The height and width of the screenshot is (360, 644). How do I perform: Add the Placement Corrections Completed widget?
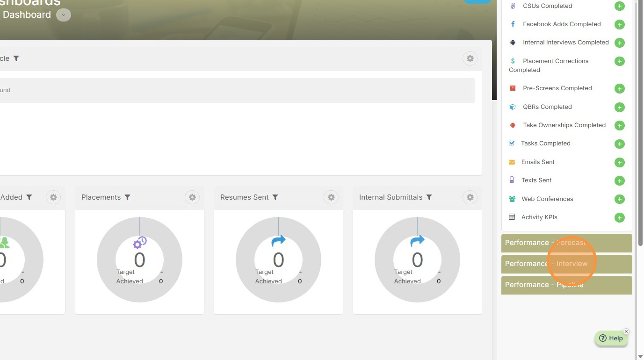[619, 61]
